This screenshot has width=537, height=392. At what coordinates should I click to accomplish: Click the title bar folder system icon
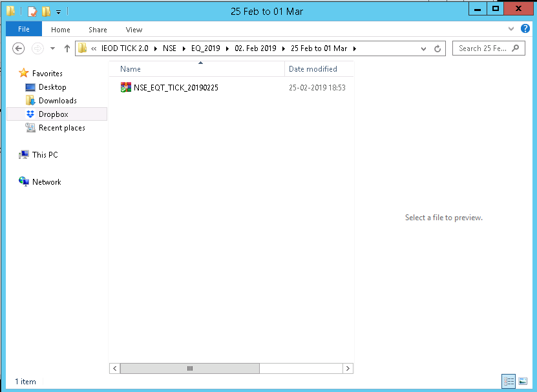(x=10, y=11)
